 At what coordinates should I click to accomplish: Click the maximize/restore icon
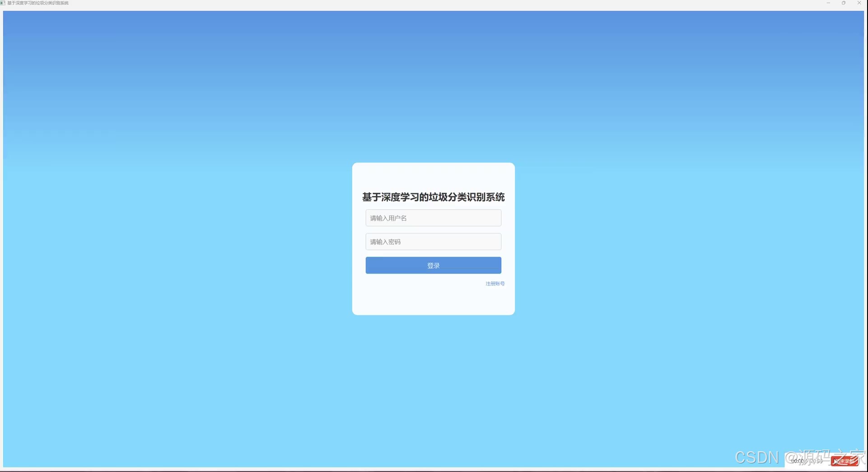[844, 3]
